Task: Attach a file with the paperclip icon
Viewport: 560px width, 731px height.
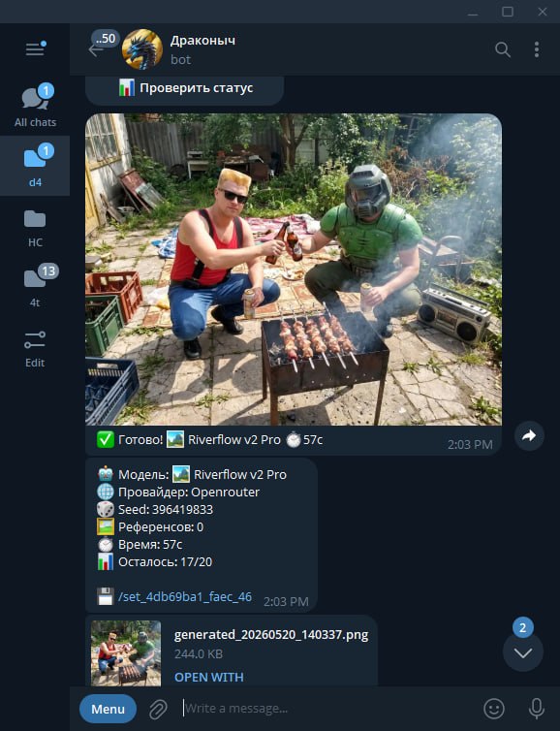Action: pos(158,709)
